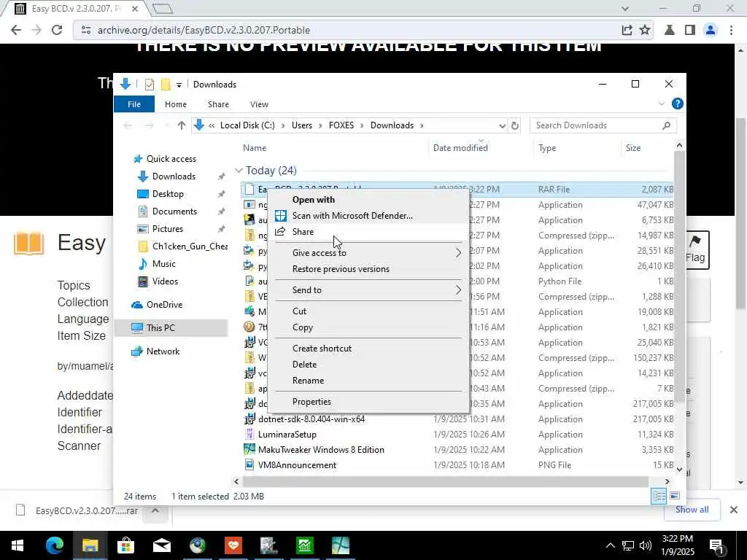The height and width of the screenshot is (560, 747).
Task: Select the LuminaraSetup file
Action: 287,435
